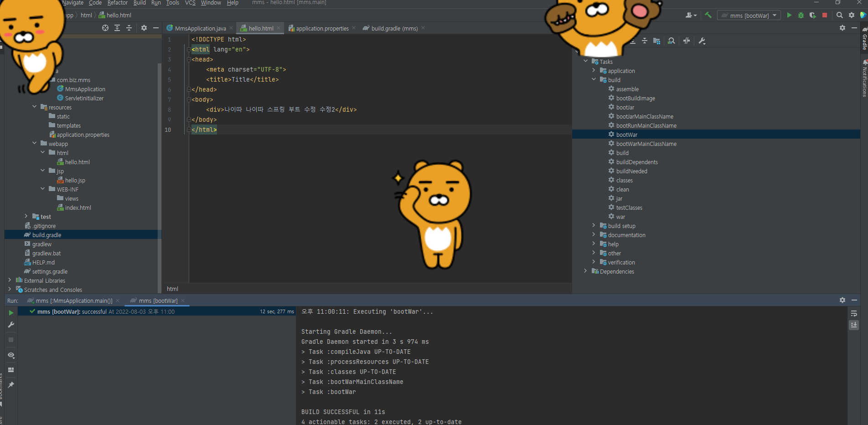Hide the Gradle tool window
This screenshot has width=868, height=425.
tap(854, 28)
